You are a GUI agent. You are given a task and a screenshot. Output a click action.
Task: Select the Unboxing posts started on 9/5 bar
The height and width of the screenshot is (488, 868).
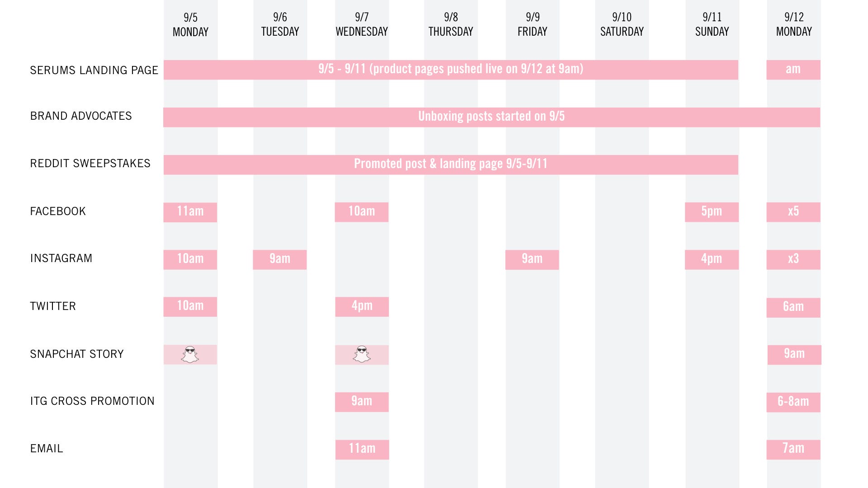coord(491,117)
